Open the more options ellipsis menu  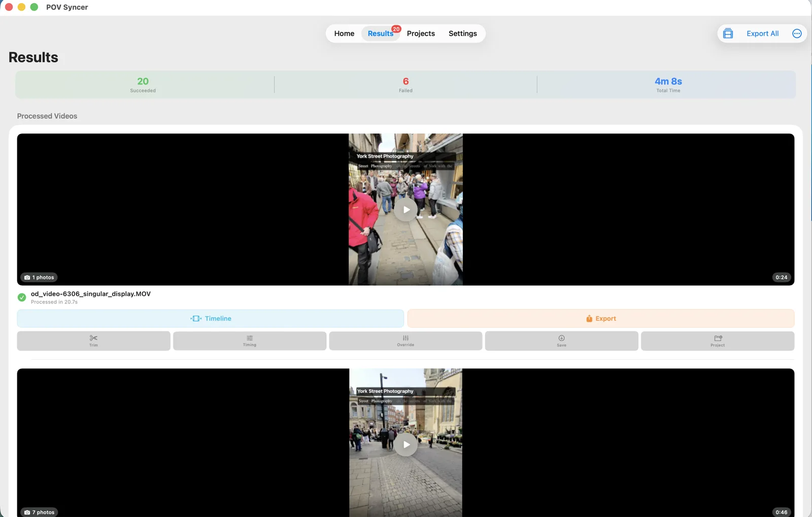[x=797, y=33]
